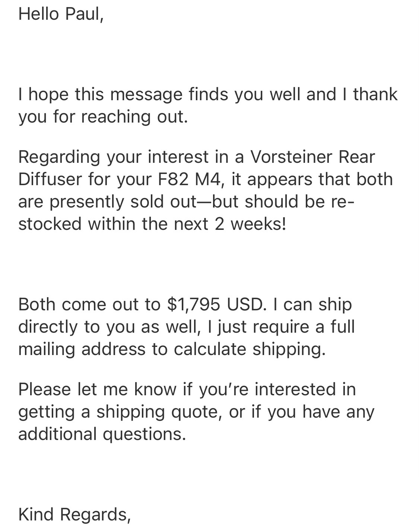Click the phrase "directly to you as well"
Image resolution: width=419 pixels, height=532 pixels.
coord(108,327)
